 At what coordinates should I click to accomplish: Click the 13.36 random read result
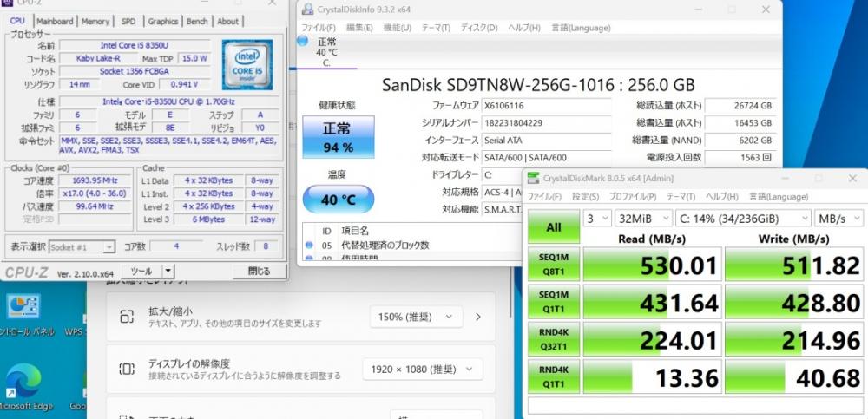click(x=653, y=376)
